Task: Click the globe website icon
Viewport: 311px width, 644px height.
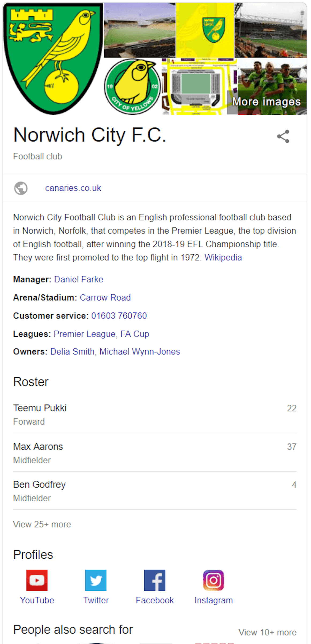Action: (21, 188)
